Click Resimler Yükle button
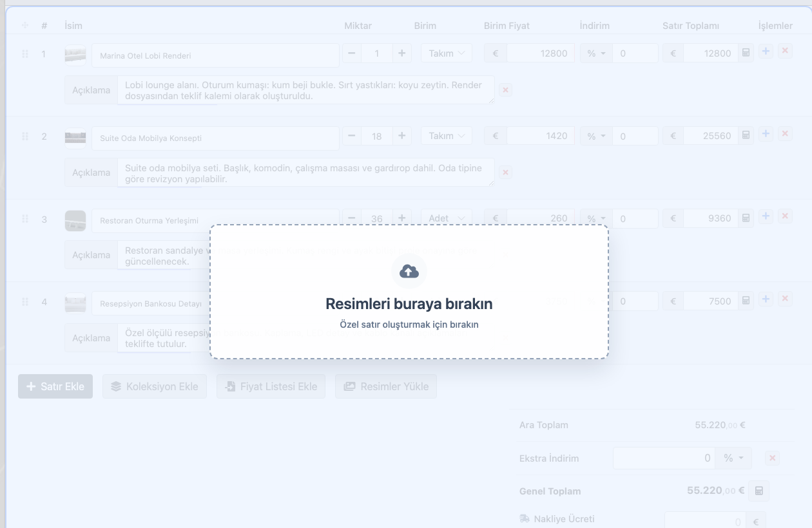This screenshot has width=812, height=528. [x=386, y=386]
